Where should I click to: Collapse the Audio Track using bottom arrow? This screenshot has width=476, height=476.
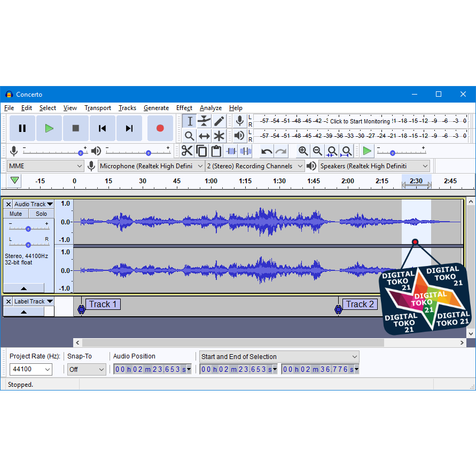[x=24, y=288]
